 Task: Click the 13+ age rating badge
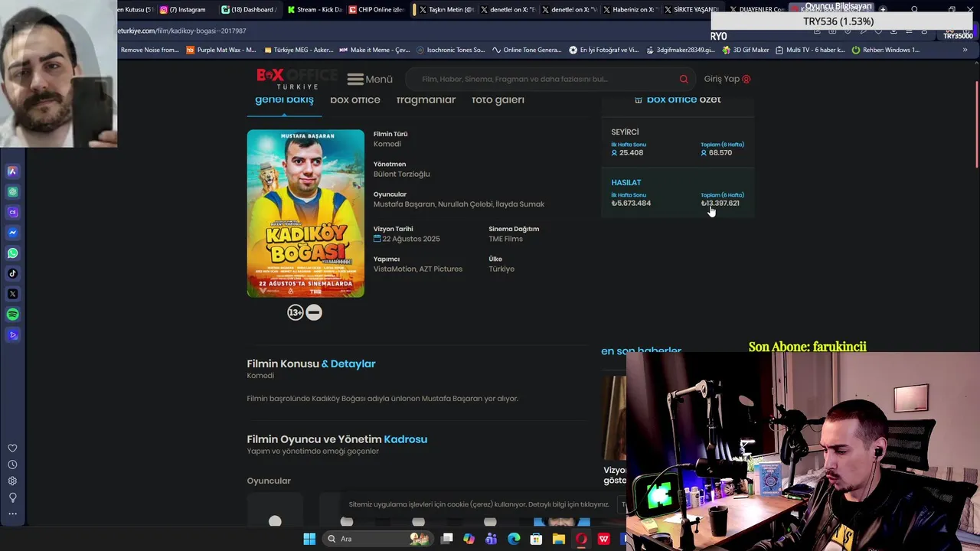[x=296, y=312]
